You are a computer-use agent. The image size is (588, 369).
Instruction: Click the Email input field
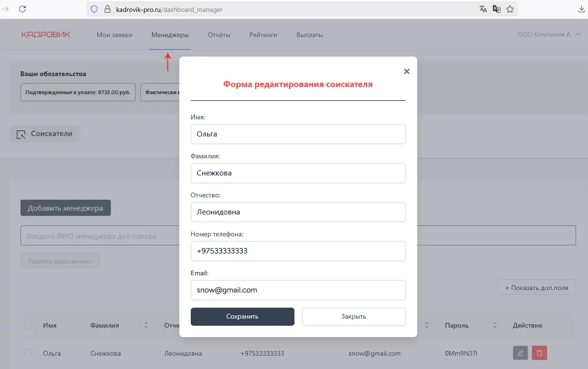pyautogui.click(x=298, y=290)
